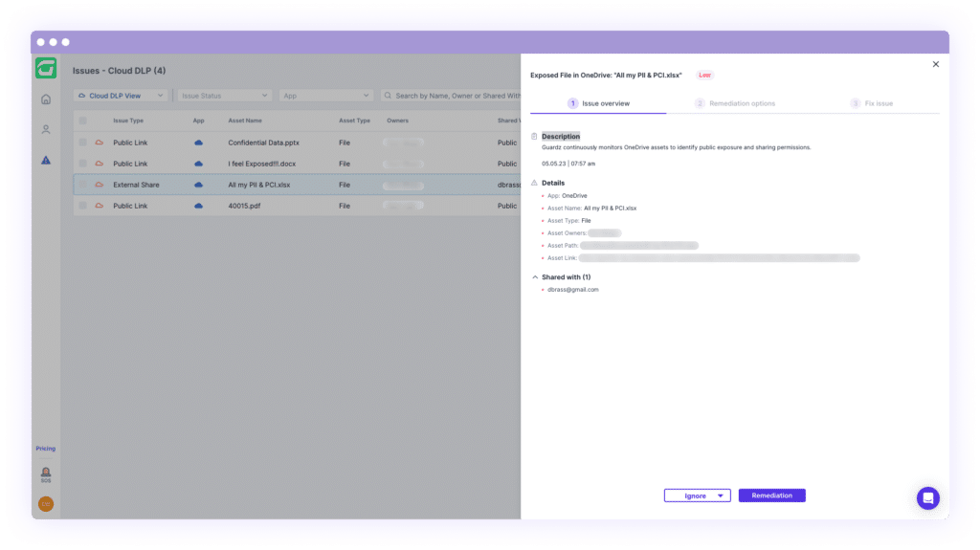The image size is (980, 550).
Task: Click OneDrive cloud icon in All my PII & PCI.xlsx row
Action: [198, 185]
